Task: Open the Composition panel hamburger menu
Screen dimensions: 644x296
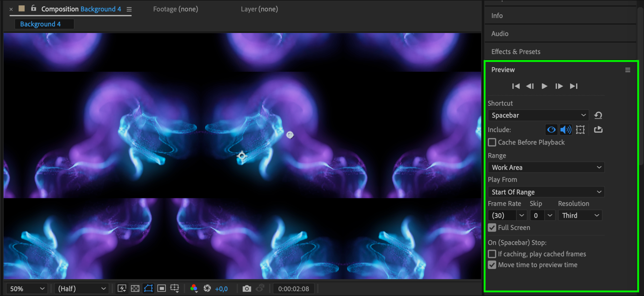Action: (x=129, y=9)
